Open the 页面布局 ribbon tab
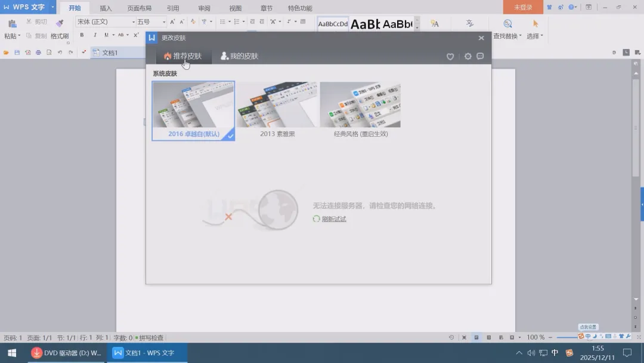 click(139, 8)
